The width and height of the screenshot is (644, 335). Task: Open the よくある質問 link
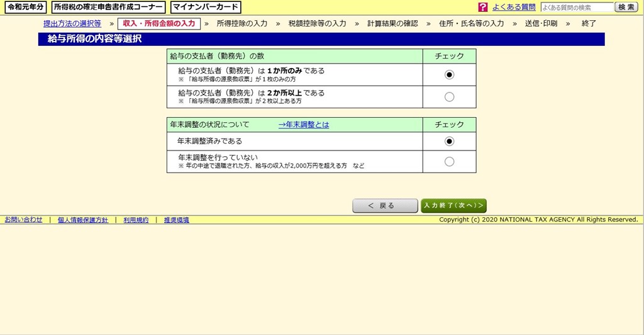coord(514,7)
